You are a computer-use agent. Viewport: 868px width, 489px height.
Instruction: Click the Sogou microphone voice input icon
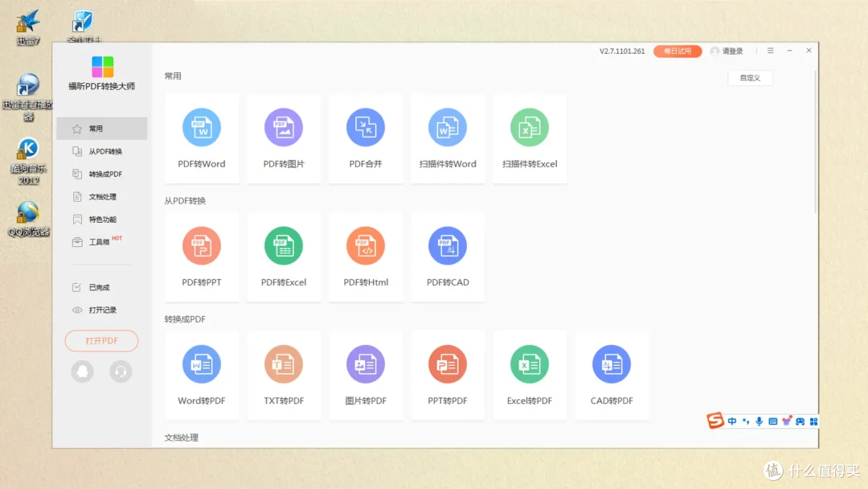click(x=759, y=421)
